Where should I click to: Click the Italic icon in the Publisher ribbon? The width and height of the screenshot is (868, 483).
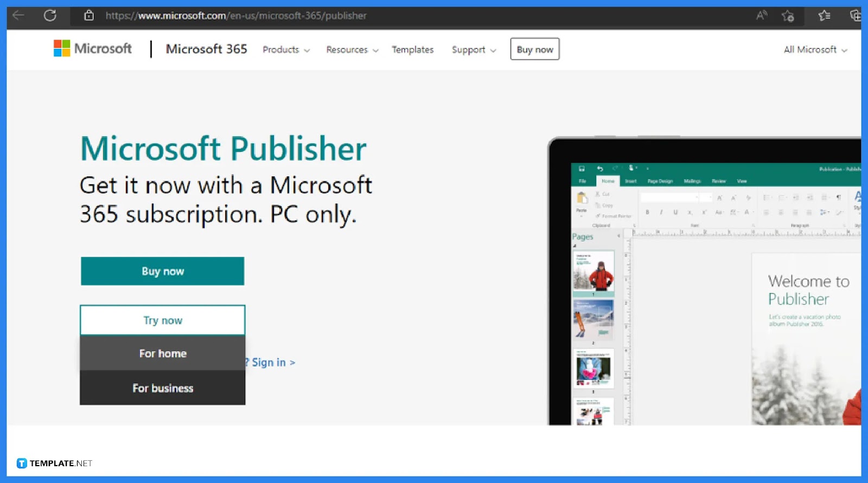click(661, 212)
